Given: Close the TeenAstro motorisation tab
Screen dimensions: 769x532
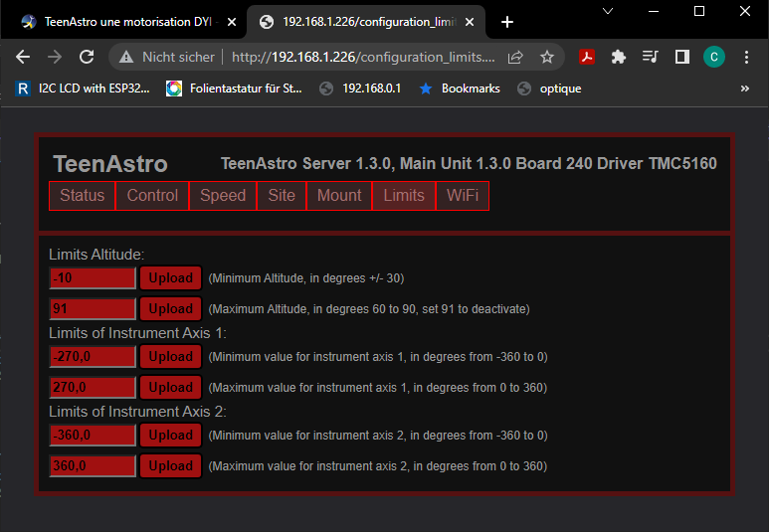Looking at the screenshot, I should pyautogui.click(x=232, y=22).
